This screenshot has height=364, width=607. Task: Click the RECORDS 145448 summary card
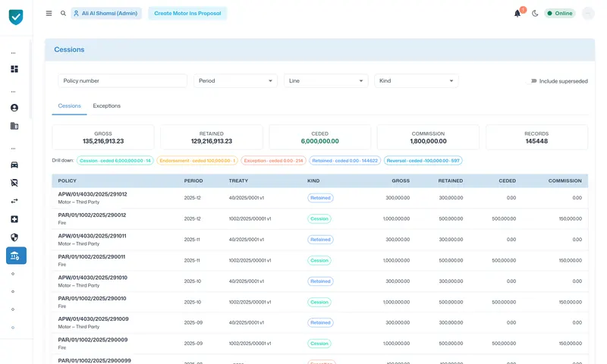536,137
